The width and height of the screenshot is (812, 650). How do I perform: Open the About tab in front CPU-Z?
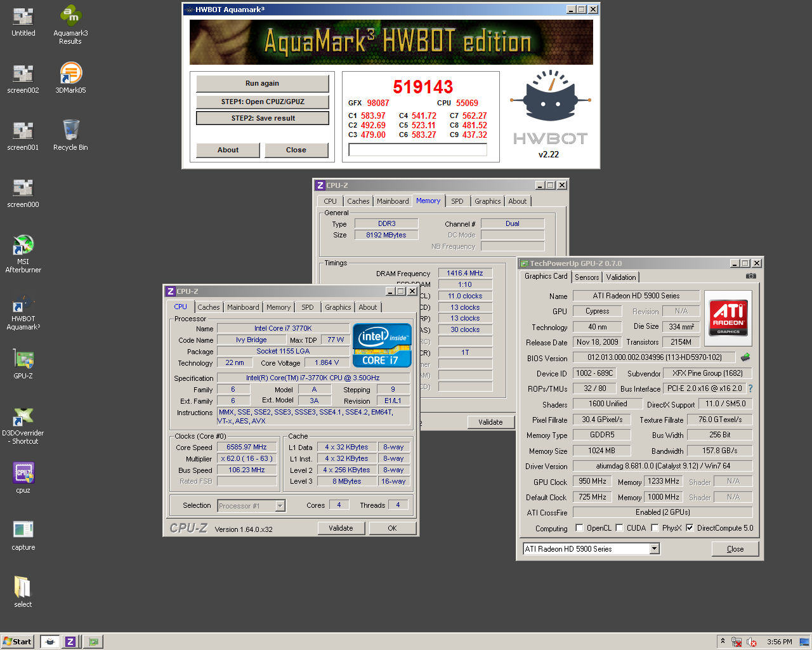coord(367,307)
